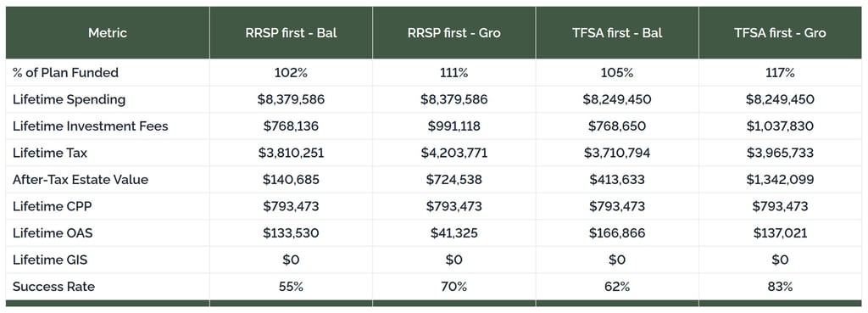Screen dimensions: 868x313
Task: Select the TFSA first - Bal column header
Action: [x=617, y=33]
